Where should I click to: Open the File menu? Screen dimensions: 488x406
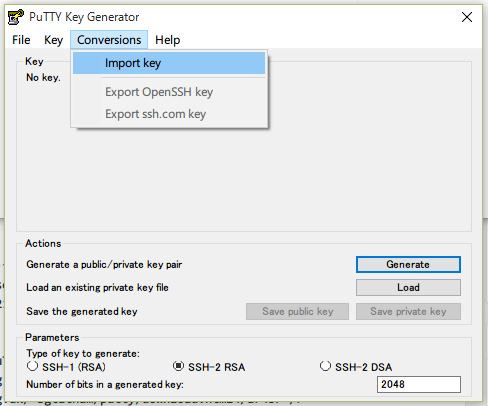21,40
